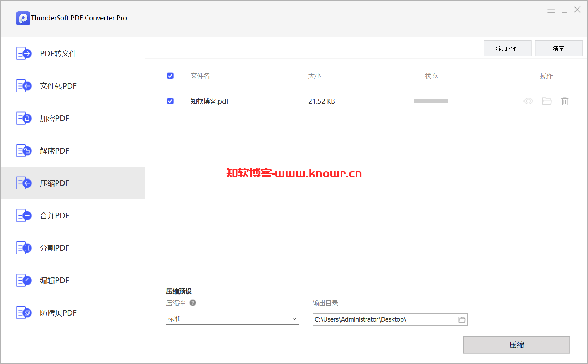
Task: Open output folder for 知软博客.pdf row
Action: tap(547, 101)
